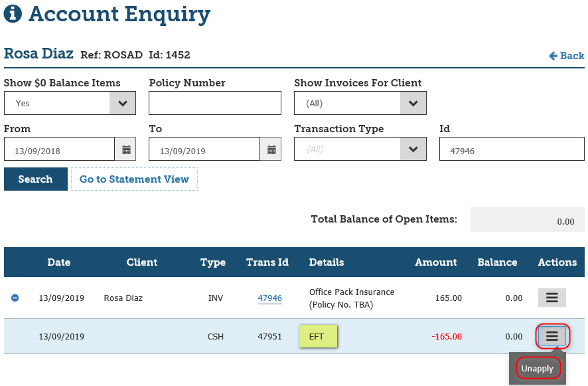
Task: Open actions menu for CSH 47951 row
Action: [551, 336]
